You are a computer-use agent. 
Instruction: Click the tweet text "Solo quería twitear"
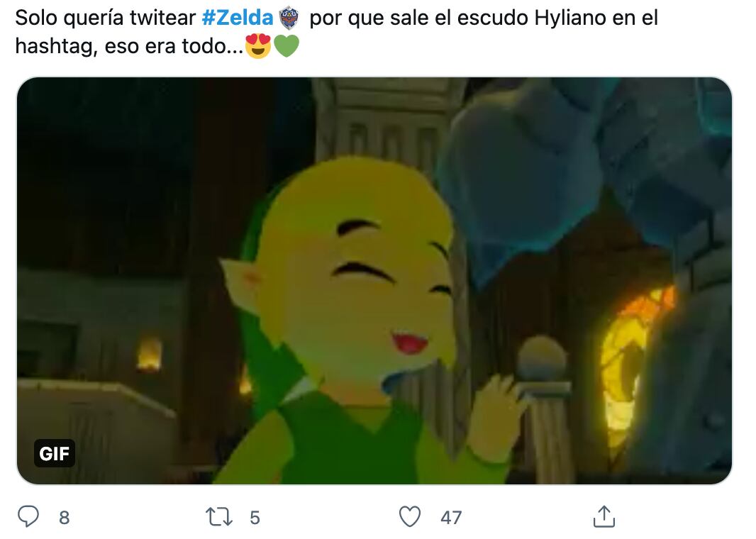[x=105, y=18]
